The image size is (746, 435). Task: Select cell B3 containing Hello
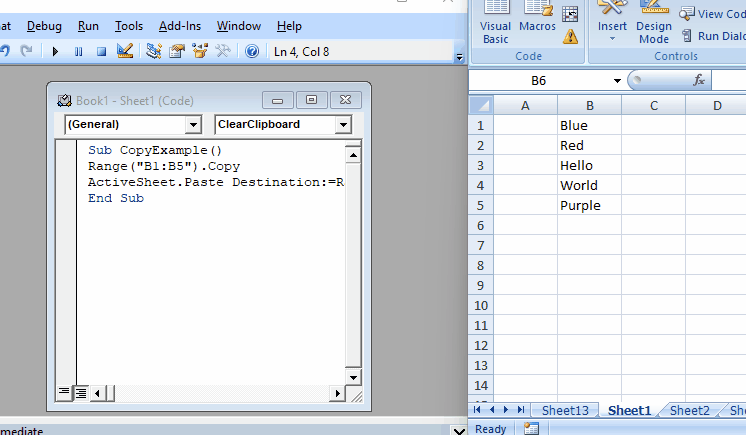click(x=589, y=165)
